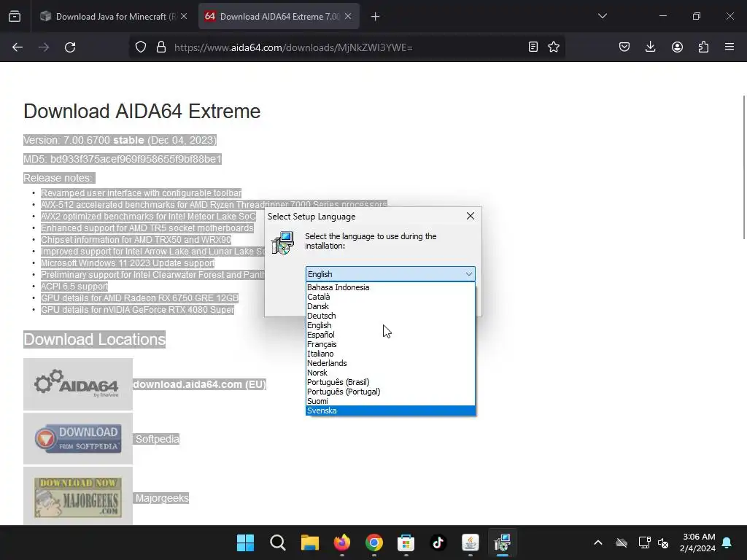Open Microsoft Store from the taskbar

point(406,542)
